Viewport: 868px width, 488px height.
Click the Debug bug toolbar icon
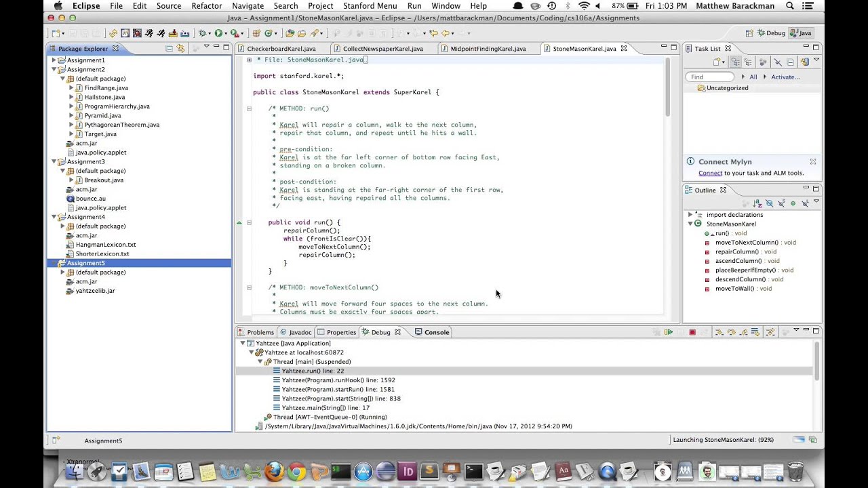202,33
